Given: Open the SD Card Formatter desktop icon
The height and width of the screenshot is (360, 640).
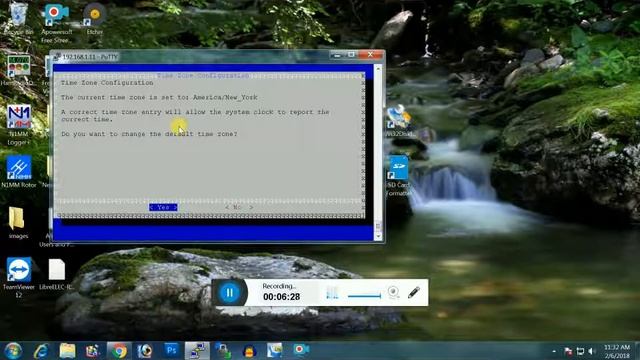Looking at the screenshot, I should click(x=398, y=176).
